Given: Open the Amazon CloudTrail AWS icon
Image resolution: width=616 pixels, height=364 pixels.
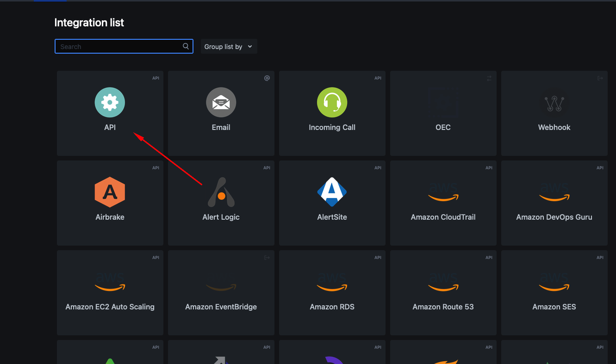Looking at the screenshot, I should coord(443,192).
